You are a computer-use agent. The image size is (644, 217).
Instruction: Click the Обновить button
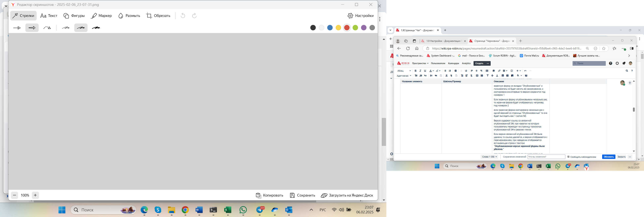609,157
